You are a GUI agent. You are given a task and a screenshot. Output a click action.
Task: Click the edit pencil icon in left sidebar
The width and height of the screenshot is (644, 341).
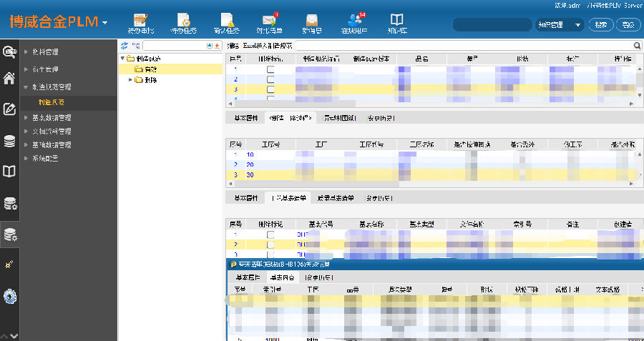(x=9, y=109)
